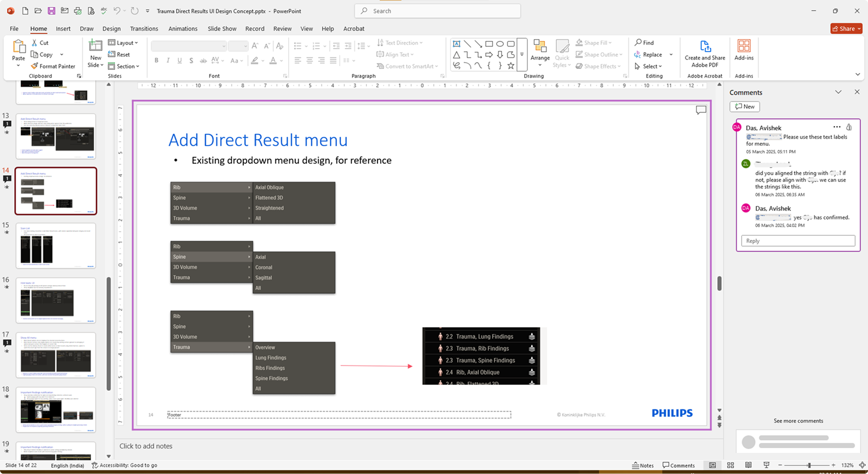This screenshot has height=474, width=868.
Task: Switch to the Review tab
Action: pyautogui.click(x=282, y=29)
